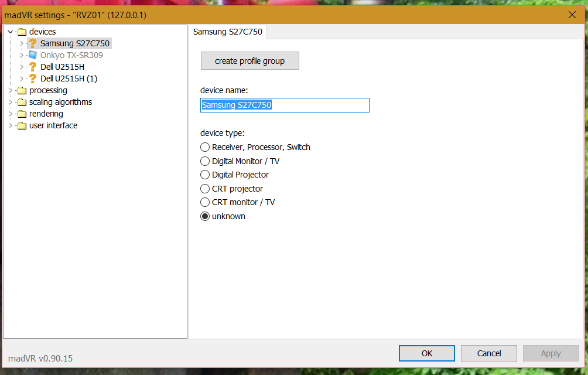Screen dimensions: 588x375
Task: Expand the user interface tree node
Action: 11,125
